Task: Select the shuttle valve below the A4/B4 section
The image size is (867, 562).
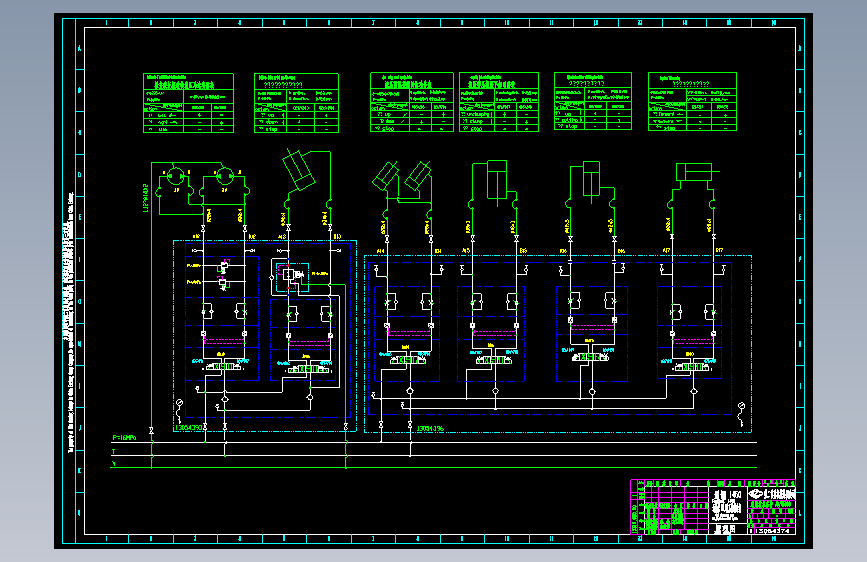Action: tap(410, 391)
